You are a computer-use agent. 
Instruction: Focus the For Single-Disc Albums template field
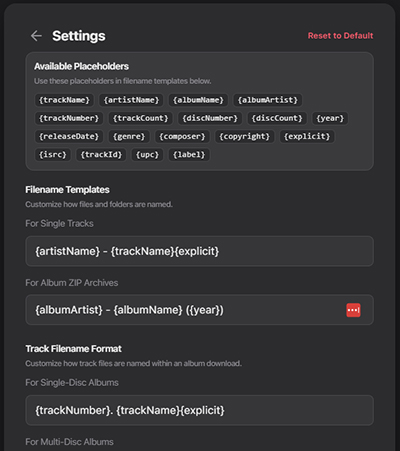click(x=199, y=410)
